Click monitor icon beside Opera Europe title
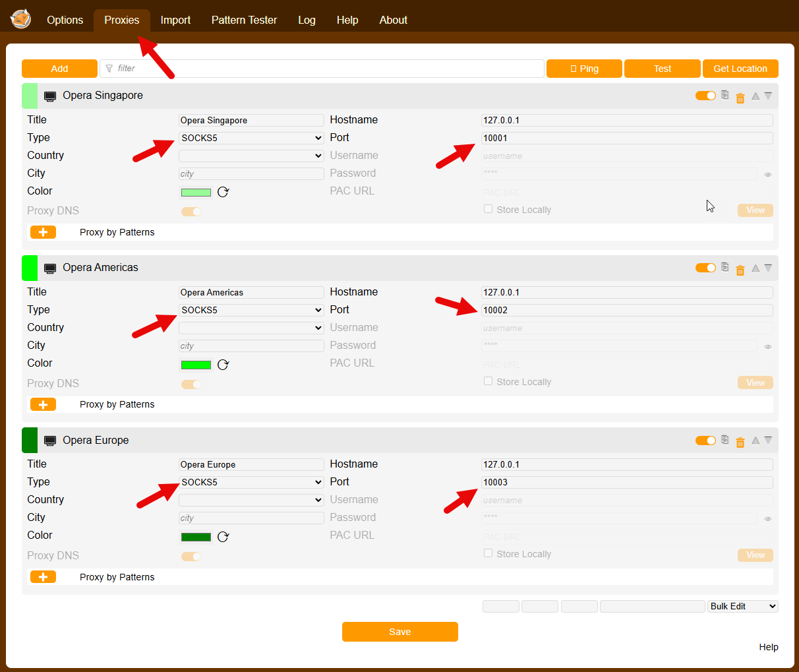Screen dimensions: 799x672 tap(50, 441)
